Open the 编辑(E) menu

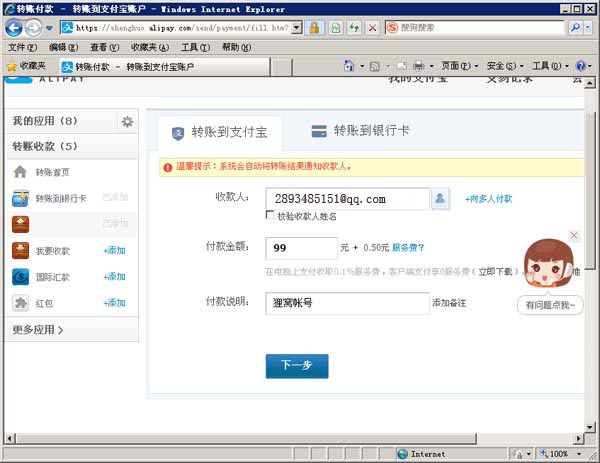point(64,47)
